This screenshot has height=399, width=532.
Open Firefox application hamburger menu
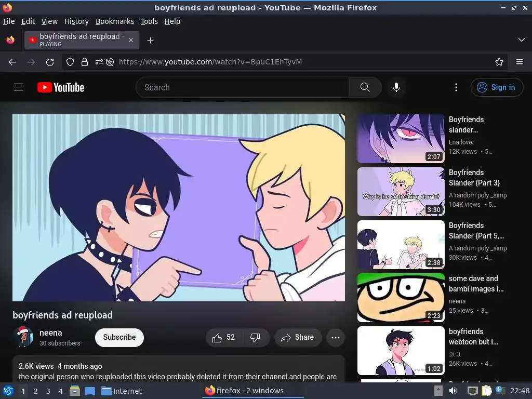pos(520,62)
